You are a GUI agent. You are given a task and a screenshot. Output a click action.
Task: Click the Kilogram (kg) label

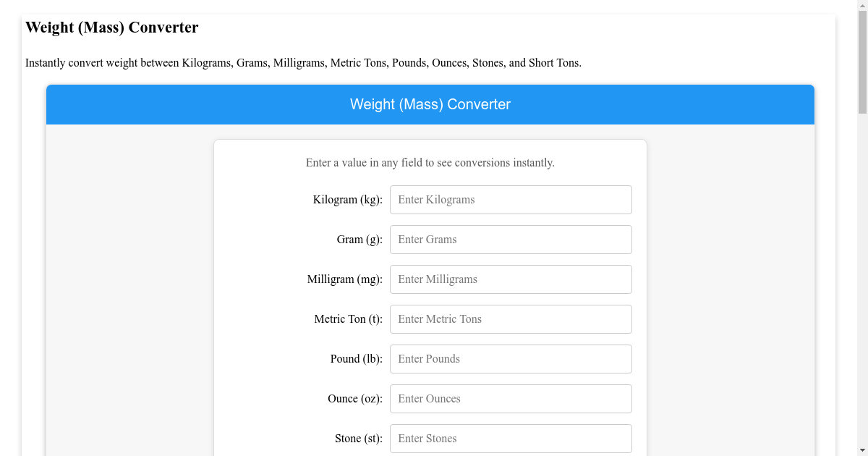click(347, 200)
